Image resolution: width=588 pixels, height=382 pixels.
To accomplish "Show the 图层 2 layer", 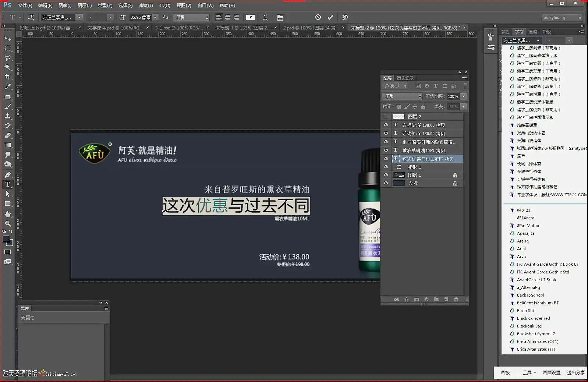I will point(386,117).
